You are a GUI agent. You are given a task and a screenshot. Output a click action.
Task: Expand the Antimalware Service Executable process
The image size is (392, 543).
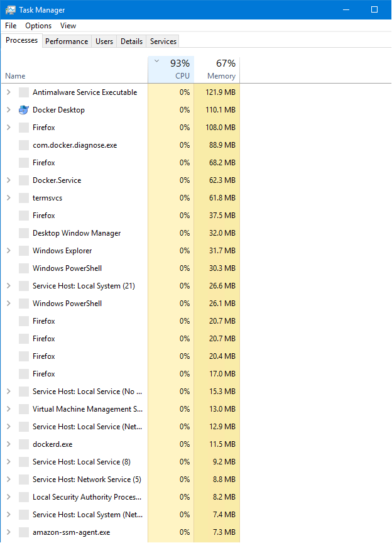(x=9, y=92)
